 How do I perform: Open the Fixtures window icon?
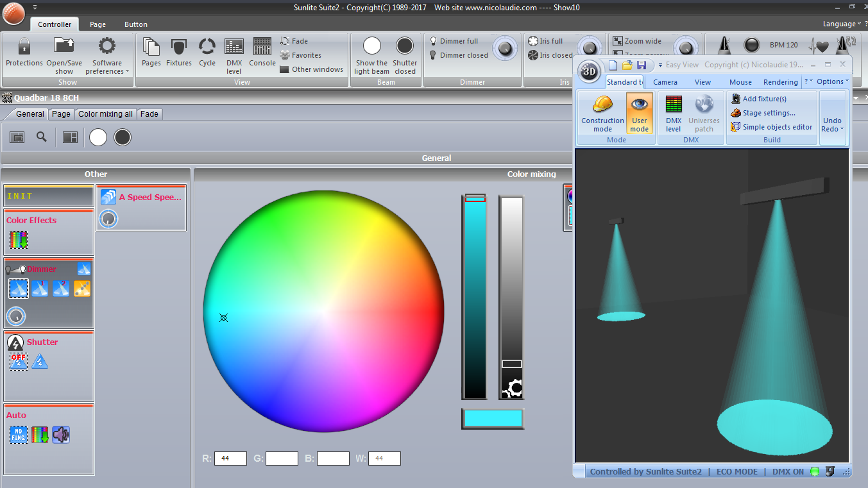tap(179, 47)
